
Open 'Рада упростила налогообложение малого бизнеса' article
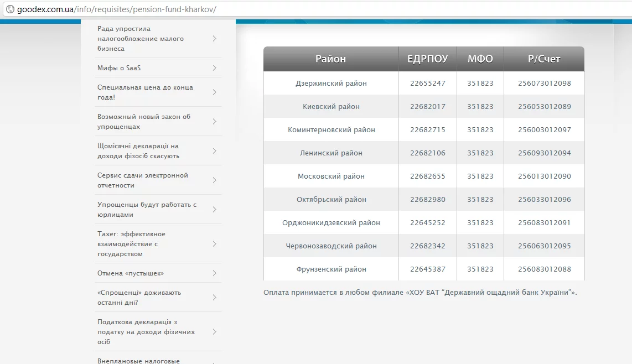point(141,39)
